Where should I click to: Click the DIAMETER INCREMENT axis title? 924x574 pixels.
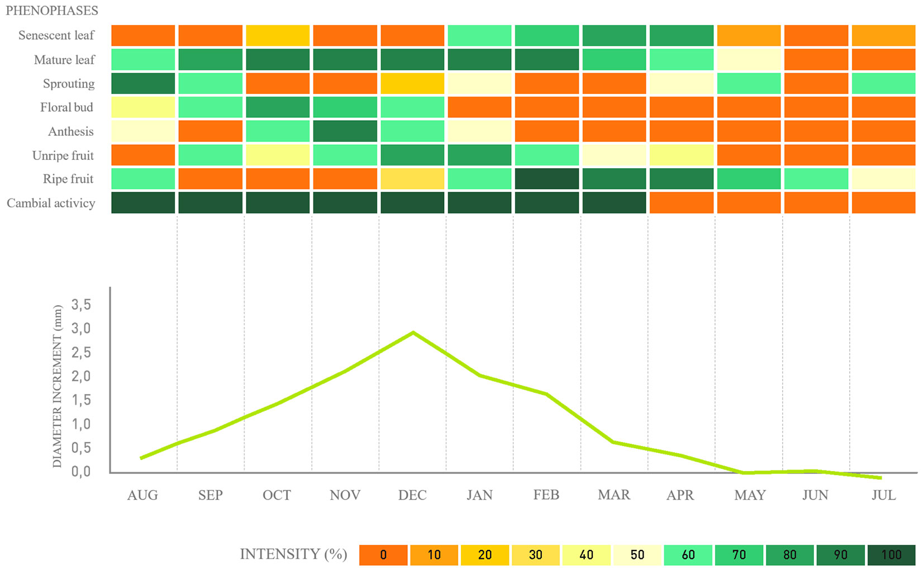click(x=57, y=387)
